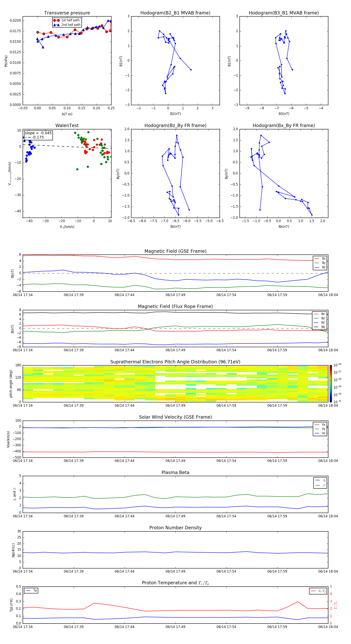Image resolution: width=351 pixels, height=644 pixels.
Task: Select the 'r = -0.175' annotation
Action: [x=35, y=137]
